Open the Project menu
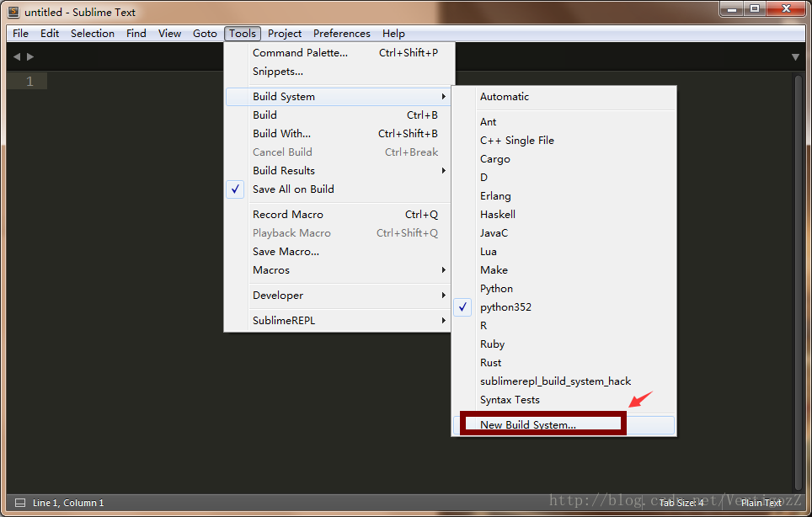 click(285, 34)
